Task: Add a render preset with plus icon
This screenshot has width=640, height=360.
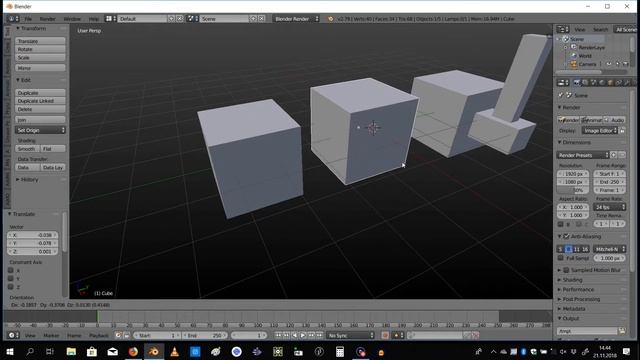Action: 613,155
